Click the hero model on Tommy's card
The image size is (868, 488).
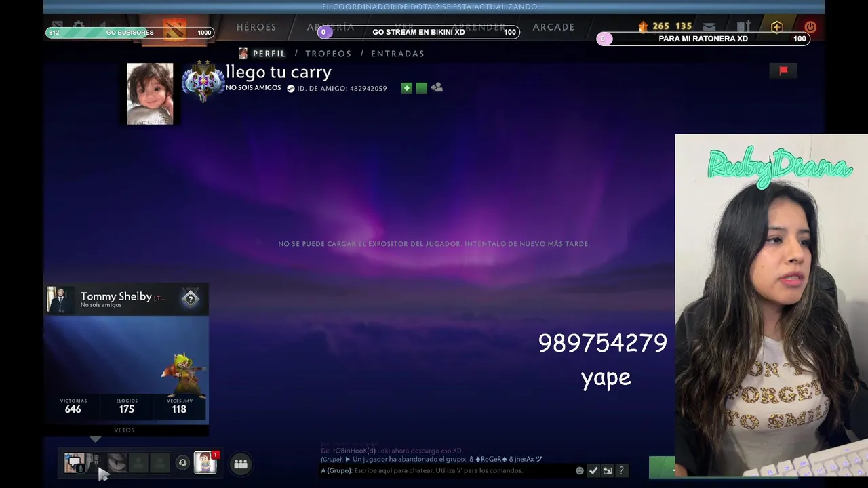click(x=184, y=373)
